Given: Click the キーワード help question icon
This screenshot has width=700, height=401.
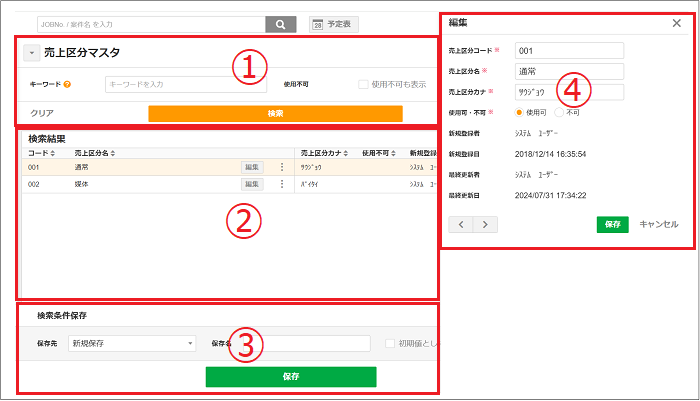Looking at the screenshot, I should click(x=67, y=85).
